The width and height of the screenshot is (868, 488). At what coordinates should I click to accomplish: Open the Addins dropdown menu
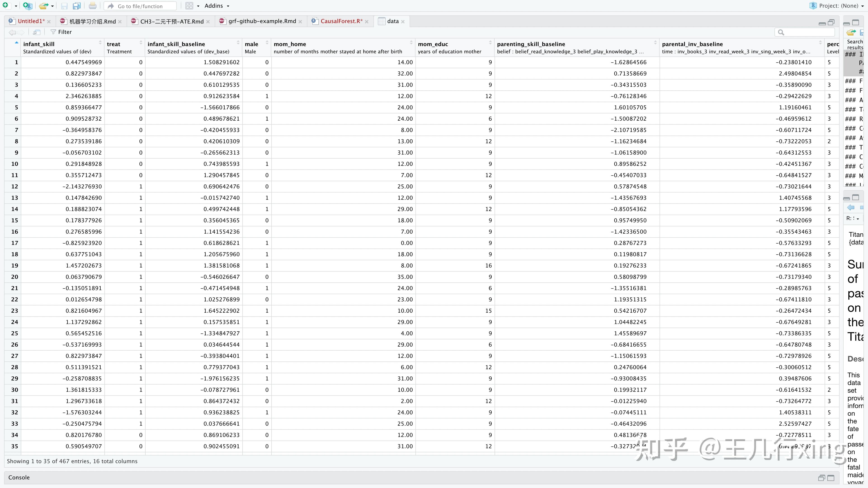click(217, 6)
